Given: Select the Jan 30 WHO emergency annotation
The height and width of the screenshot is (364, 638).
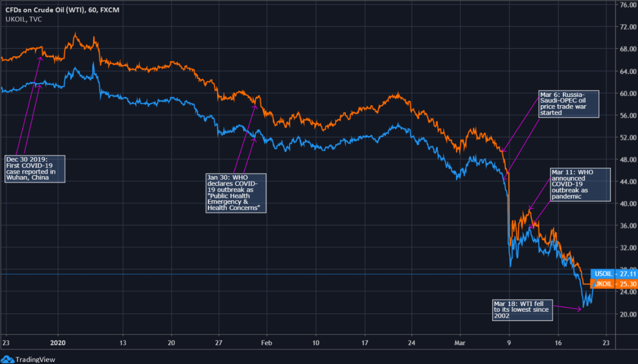Looking at the screenshot, I should tap(236, 192).
